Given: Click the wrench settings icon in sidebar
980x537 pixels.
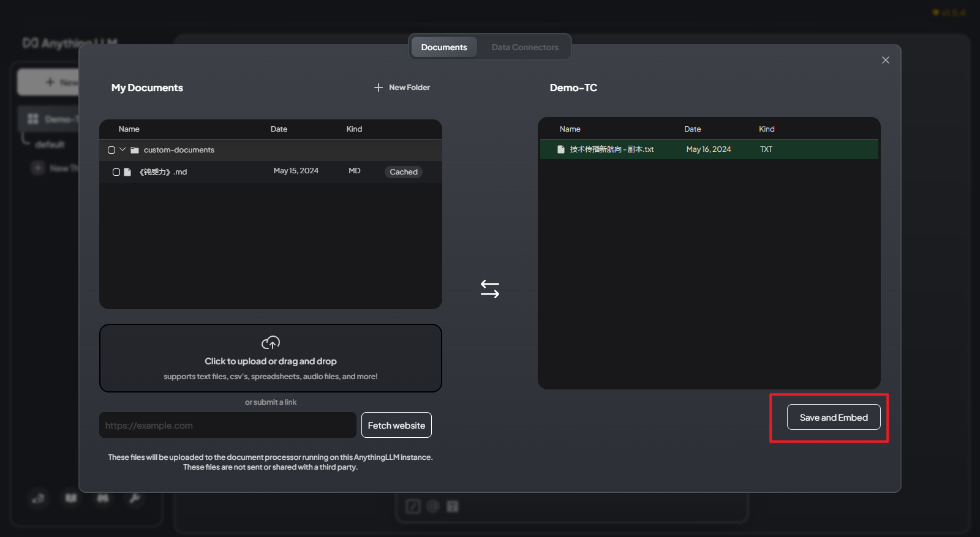Looking at the screenshot, I should point(135,498).
